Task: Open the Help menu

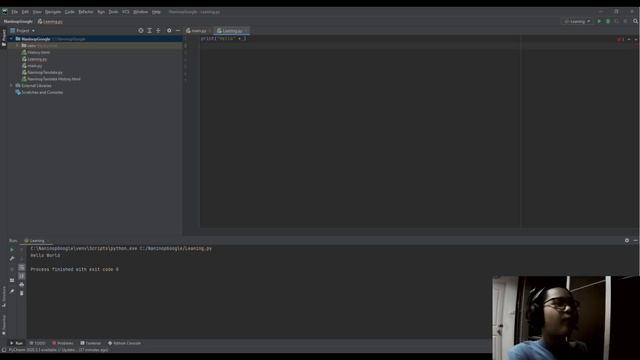Action: coord(156,12)
